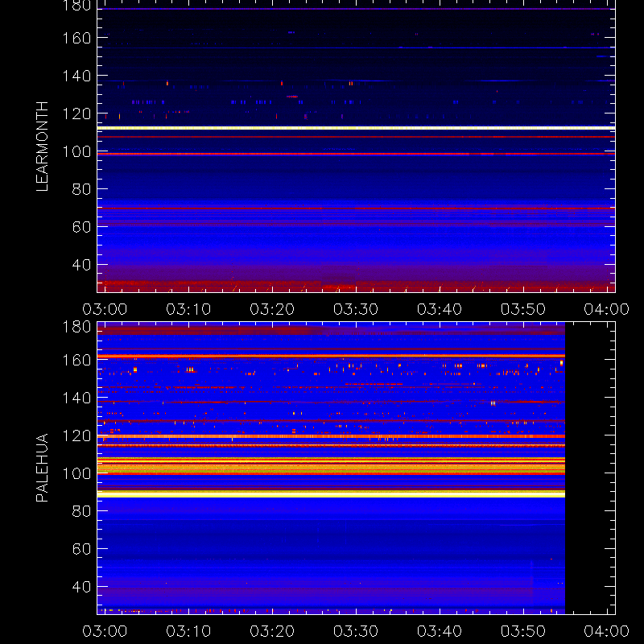
Task: Click 03:10 time label under Palehua plot
Action: coord(188,631)
